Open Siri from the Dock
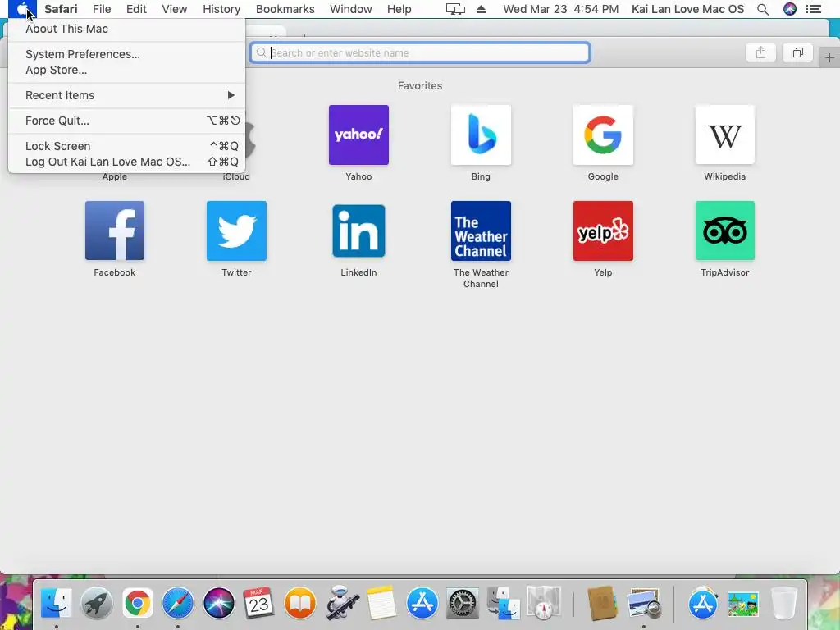 218,603
